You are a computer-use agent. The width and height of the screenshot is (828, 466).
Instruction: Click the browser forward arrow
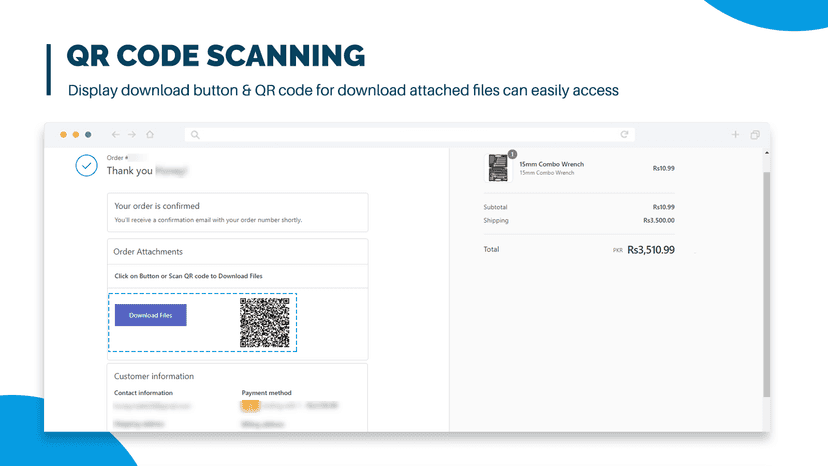tap(132, 135)
